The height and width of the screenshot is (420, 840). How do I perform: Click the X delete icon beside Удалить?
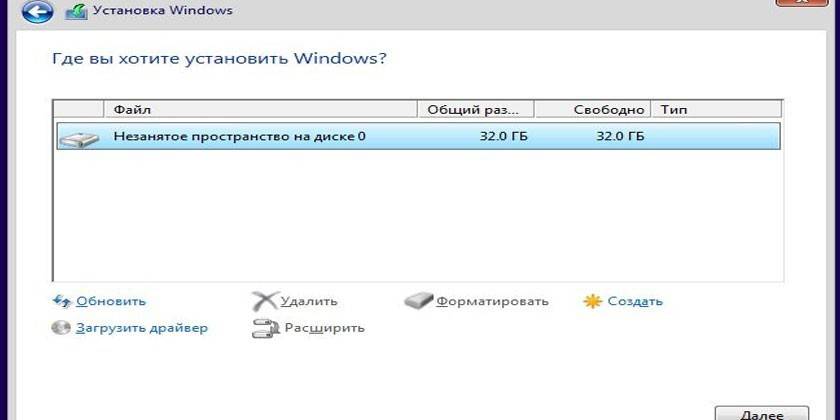pos(264,301)
